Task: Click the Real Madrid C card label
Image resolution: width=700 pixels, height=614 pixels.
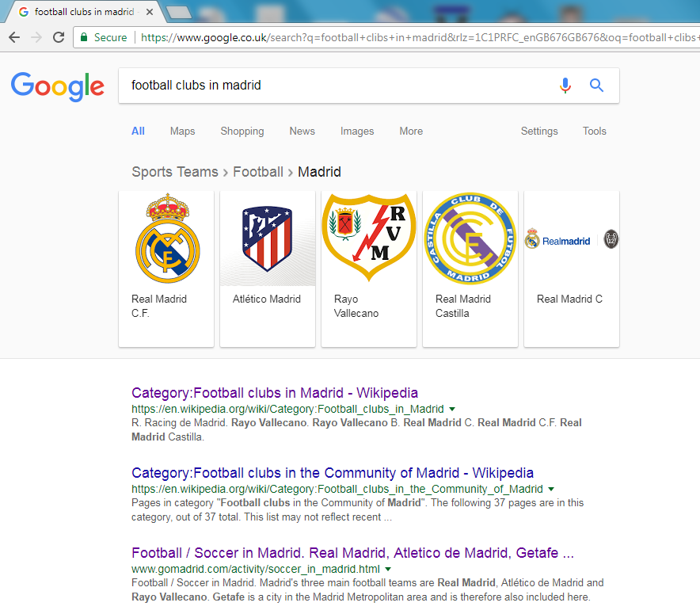Action: (x=569, y=299)
